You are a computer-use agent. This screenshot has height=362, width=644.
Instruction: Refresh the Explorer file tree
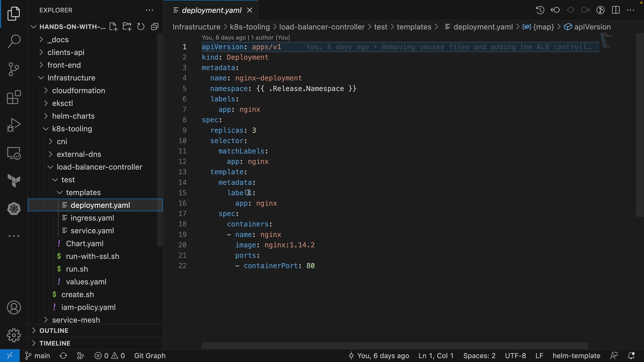pos(141,27)
